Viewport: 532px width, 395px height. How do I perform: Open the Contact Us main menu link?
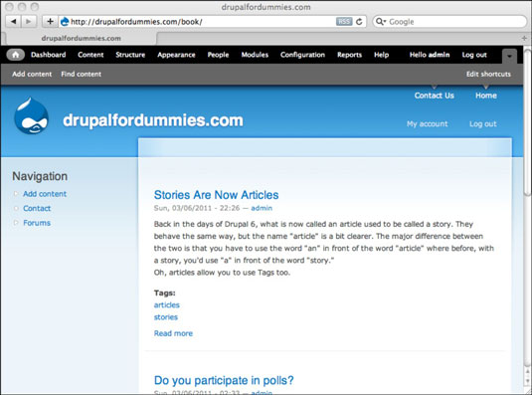[x=434, y=96]
